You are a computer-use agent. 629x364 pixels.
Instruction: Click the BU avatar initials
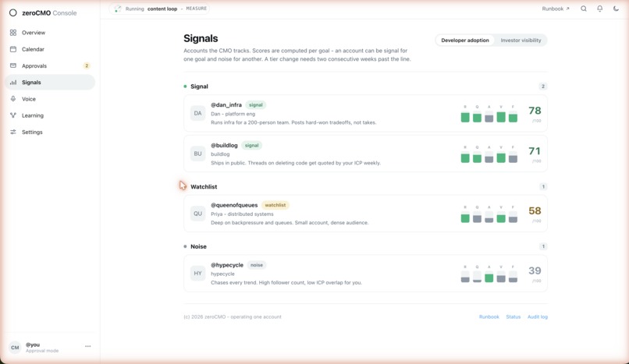coord(197,154)
